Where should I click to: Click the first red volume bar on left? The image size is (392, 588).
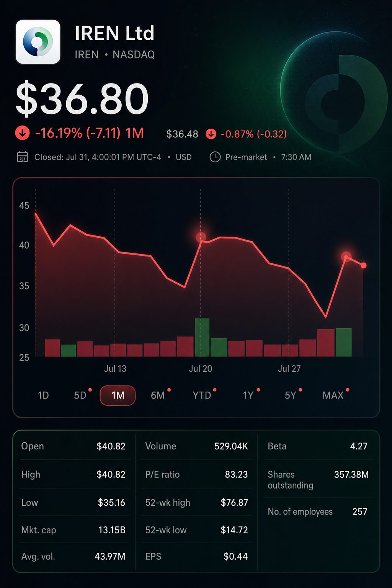[x=52, y=348]
